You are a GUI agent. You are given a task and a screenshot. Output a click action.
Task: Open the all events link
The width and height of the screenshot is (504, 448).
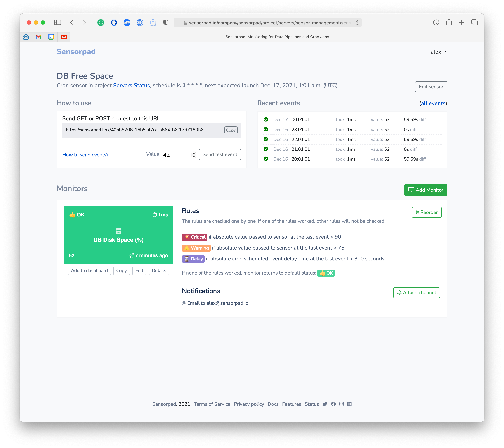[x=433, y=103]
